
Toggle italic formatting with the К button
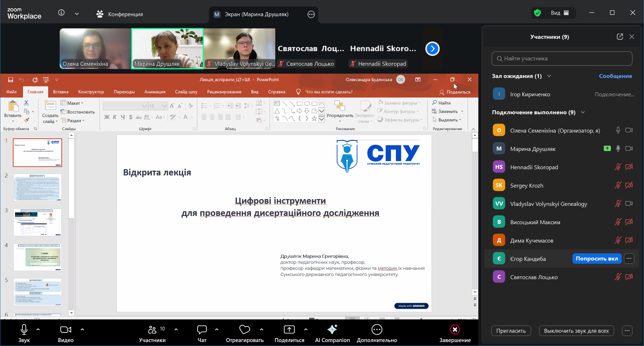pos(114,117)
